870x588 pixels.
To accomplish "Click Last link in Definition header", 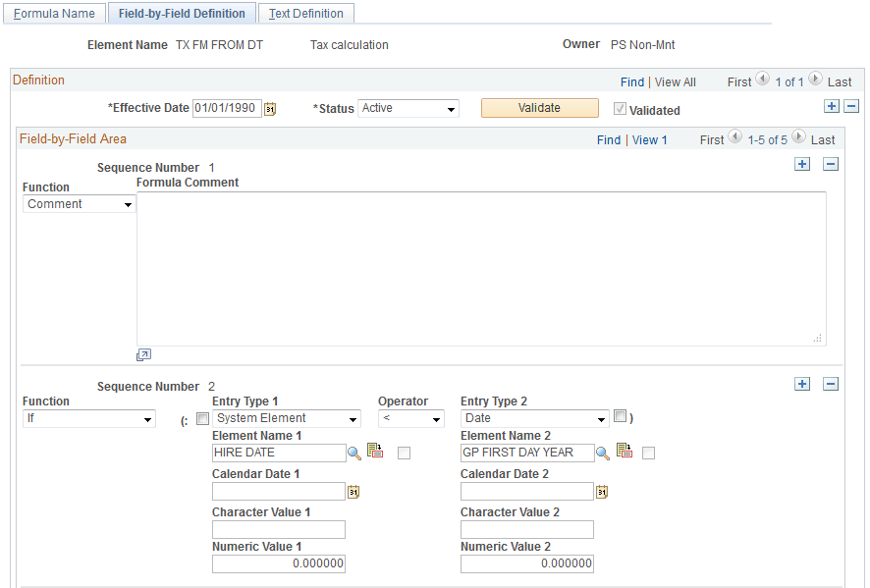I will [x=840, y=82].
